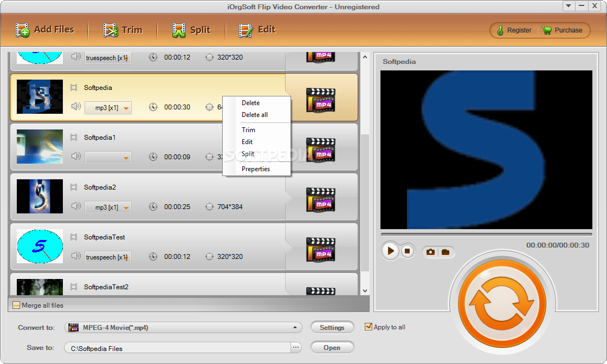This screenshot has height=364, width=607.
Task: Choose Edit in the context menu
Action: [247, 142]
